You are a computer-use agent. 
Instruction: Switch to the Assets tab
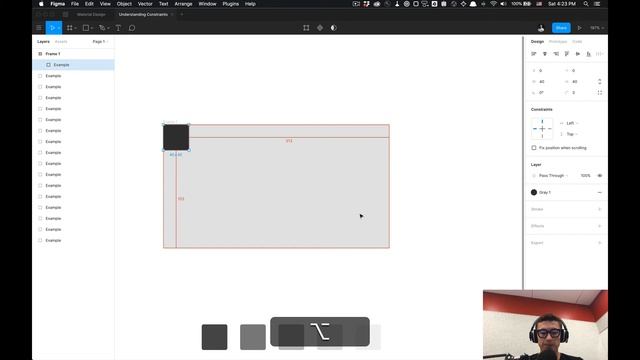(61, 42)
